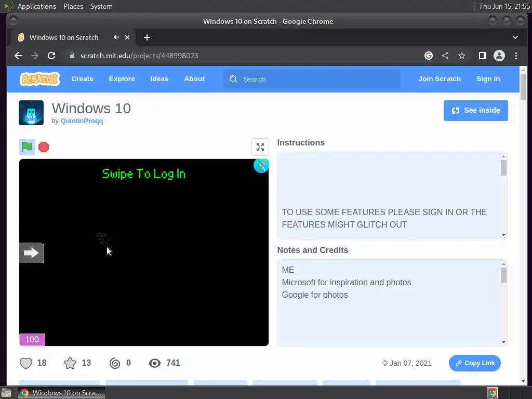Click show desktop icon in bottom panel
The image size is (532, 399).
click(x=6, y=393)
